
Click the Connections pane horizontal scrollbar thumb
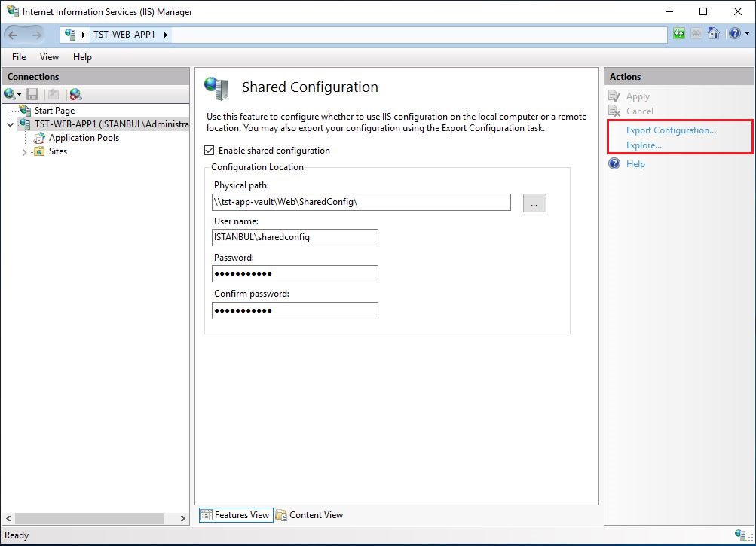89,518
